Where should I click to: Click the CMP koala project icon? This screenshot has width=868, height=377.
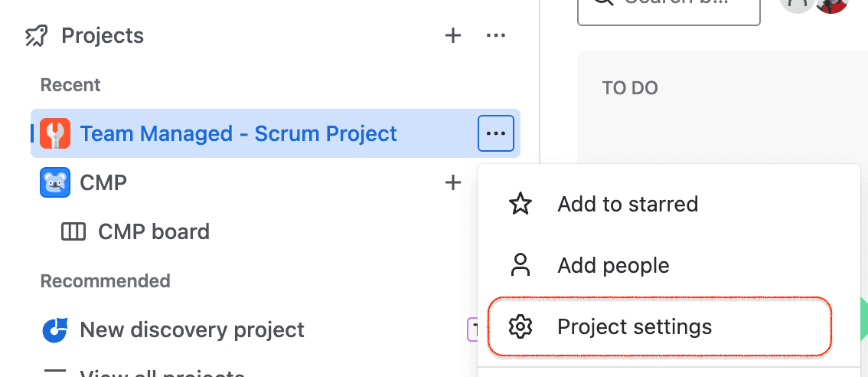click(55, 182)
